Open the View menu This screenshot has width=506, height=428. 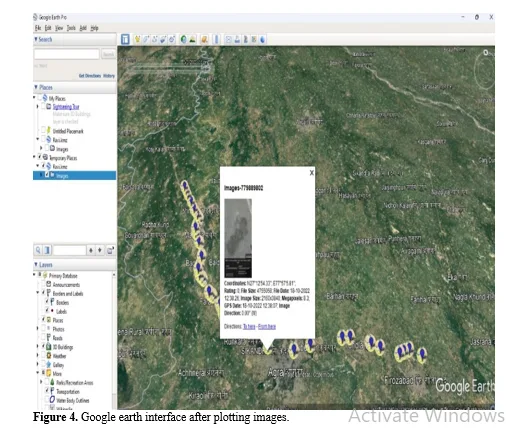[x=59, y=28]
